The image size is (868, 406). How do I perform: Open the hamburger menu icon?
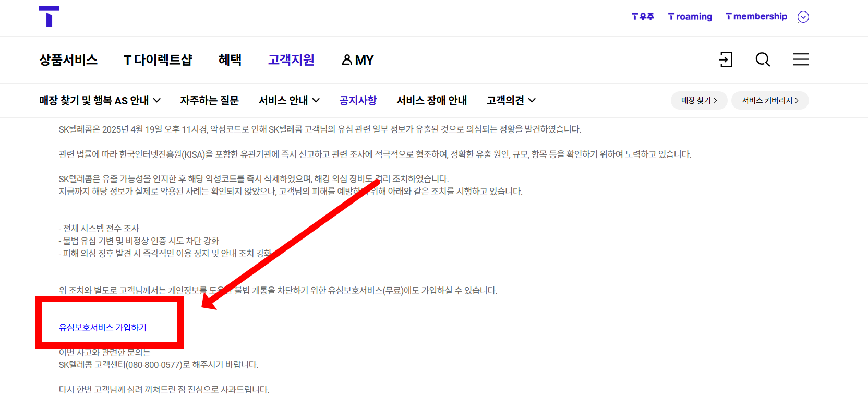tap(801, 59)
